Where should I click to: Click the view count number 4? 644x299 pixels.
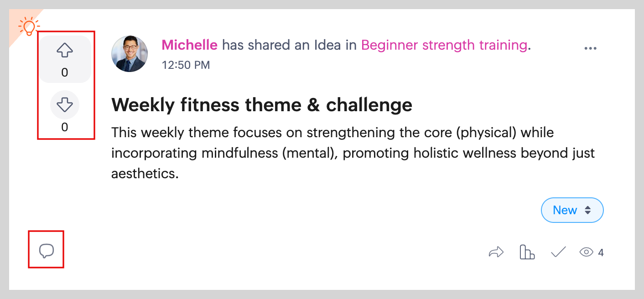(x=601, y=253)
